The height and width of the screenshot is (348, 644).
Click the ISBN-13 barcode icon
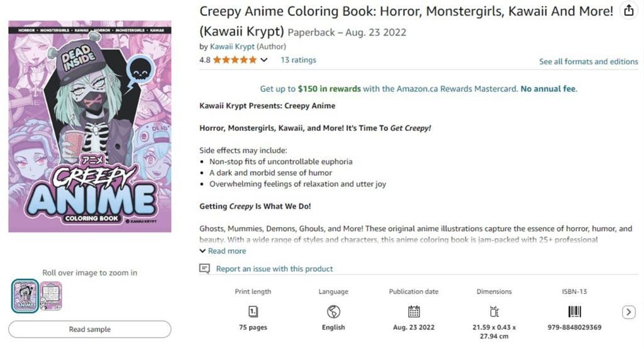pos(575,312)
